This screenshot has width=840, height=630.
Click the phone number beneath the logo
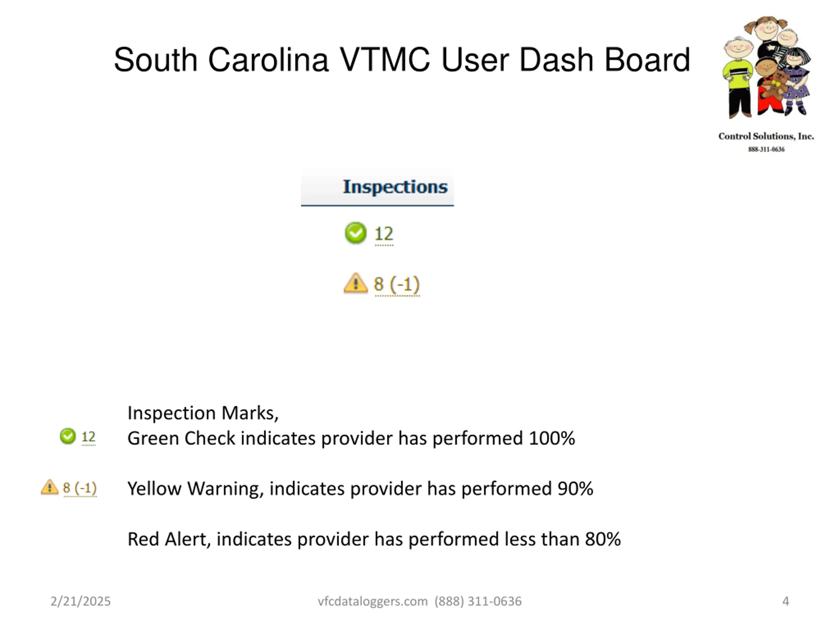766,149
